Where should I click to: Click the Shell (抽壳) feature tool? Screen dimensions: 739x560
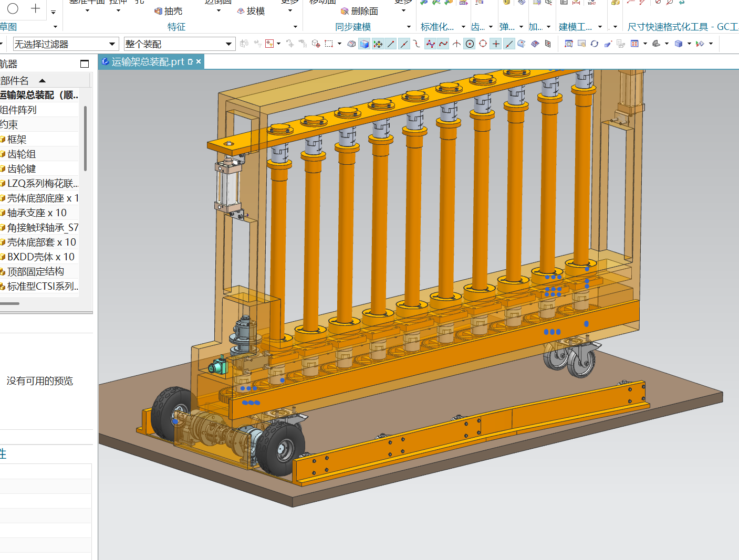169,11
